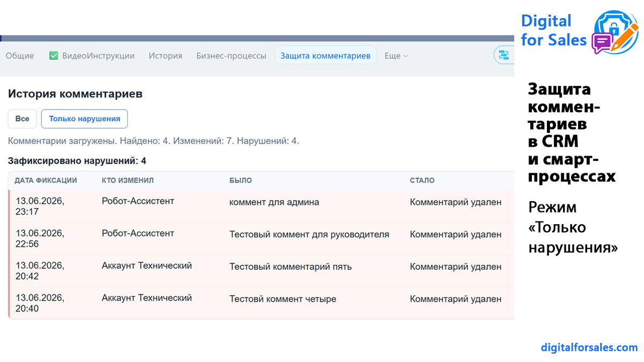Click the Дата фиксации column header
Screen dimensions: 644x362
pos(46,181)
